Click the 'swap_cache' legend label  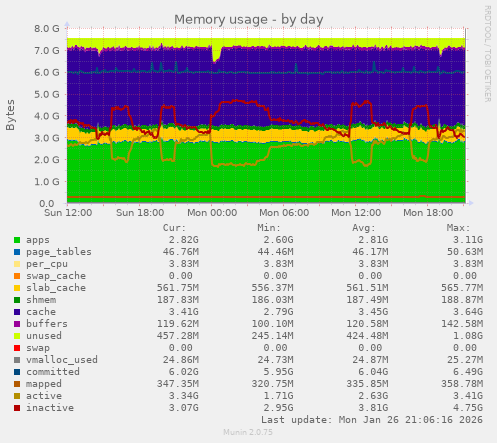point(56,276)
